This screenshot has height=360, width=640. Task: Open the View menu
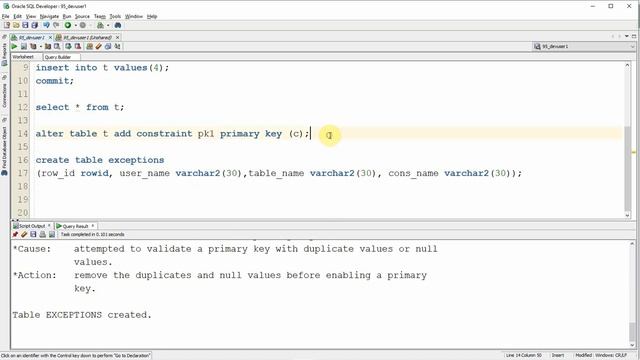click(x=31, y=16)
